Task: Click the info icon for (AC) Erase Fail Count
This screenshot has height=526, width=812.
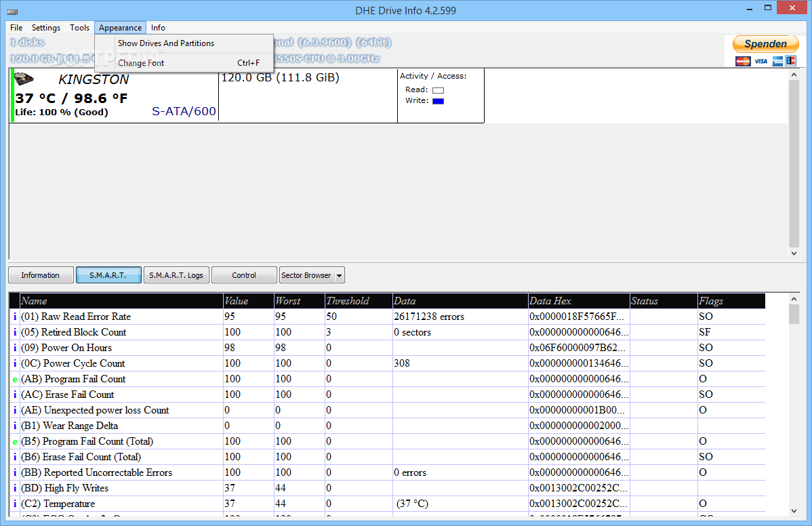Action: pyautogui.click(x=14, y=394)
